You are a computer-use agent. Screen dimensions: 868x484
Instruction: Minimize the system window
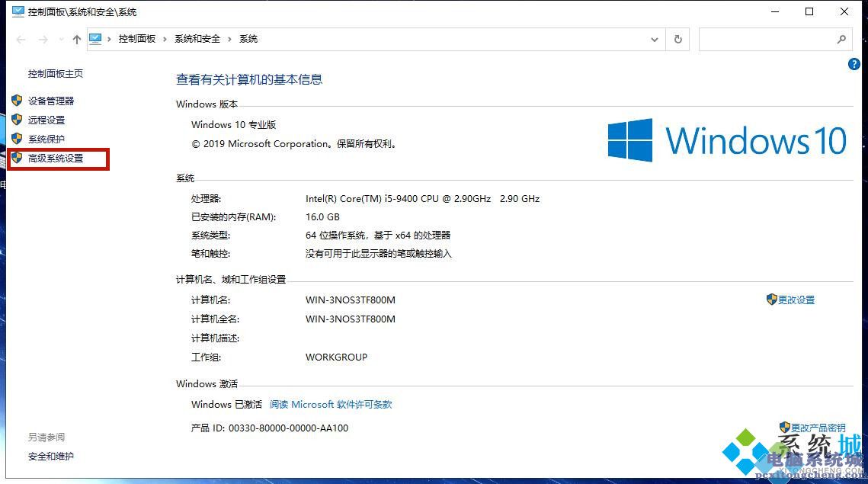click(775, 11)
